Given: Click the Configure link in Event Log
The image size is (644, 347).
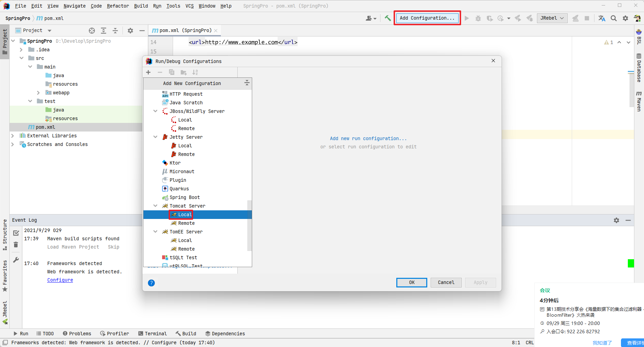Looking at the screenshot, I should (60, 280).
